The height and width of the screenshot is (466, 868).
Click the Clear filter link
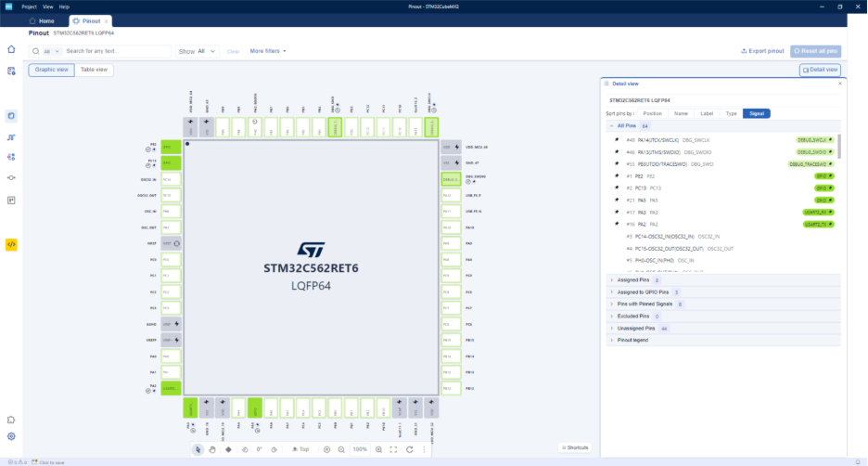233,52
